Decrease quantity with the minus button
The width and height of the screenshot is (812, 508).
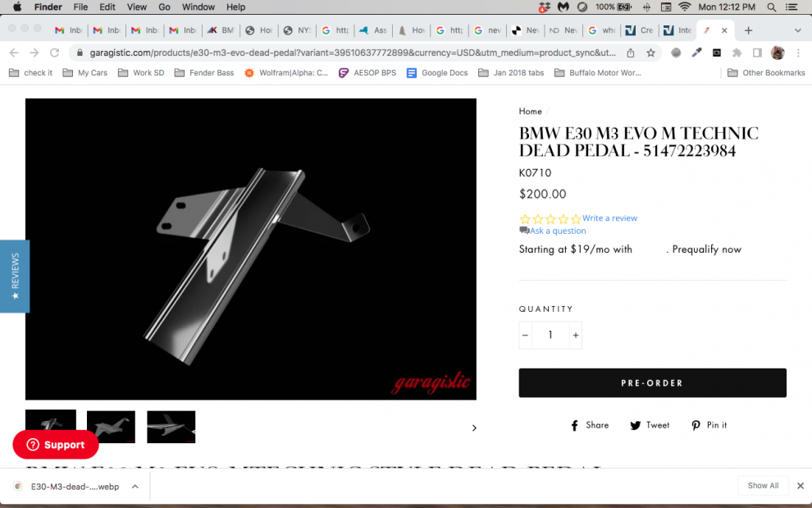pyautogui.click(x=526, y=335)
